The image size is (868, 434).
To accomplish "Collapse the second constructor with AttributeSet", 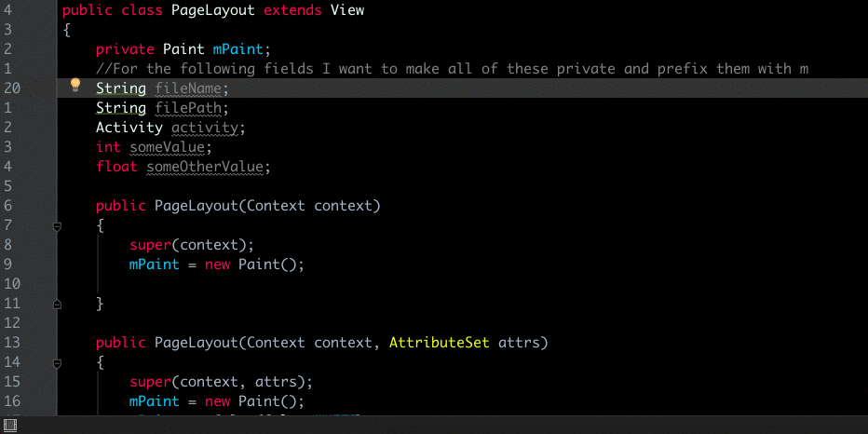I will click(57, 364).
